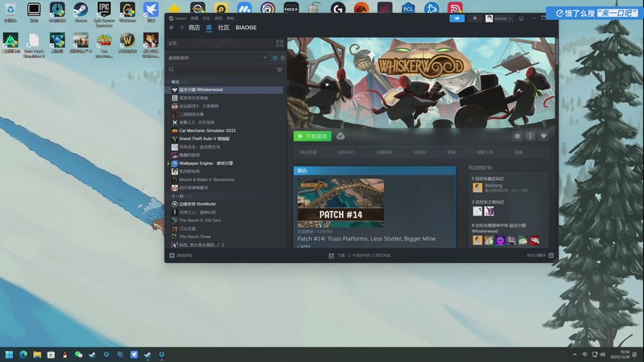Go forward with the Steam forward arrow
Viewport: 644px width, 362px height.
coord(181,27)
